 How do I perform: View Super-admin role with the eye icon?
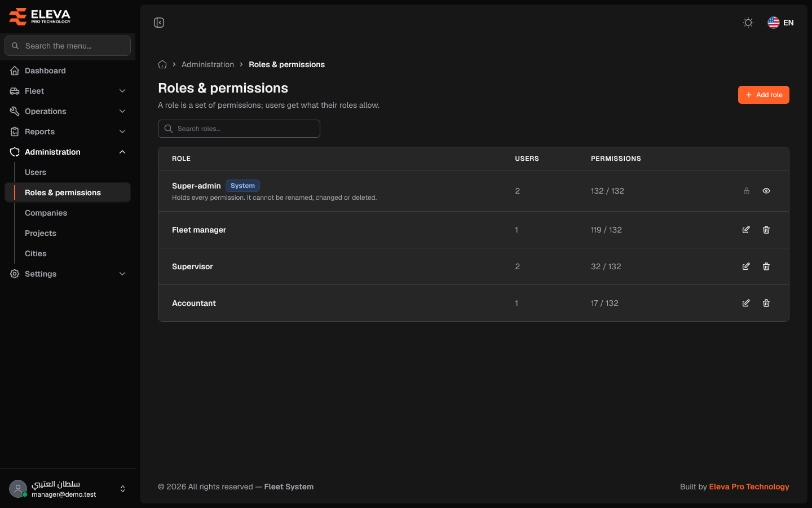(x=766, y=191)
